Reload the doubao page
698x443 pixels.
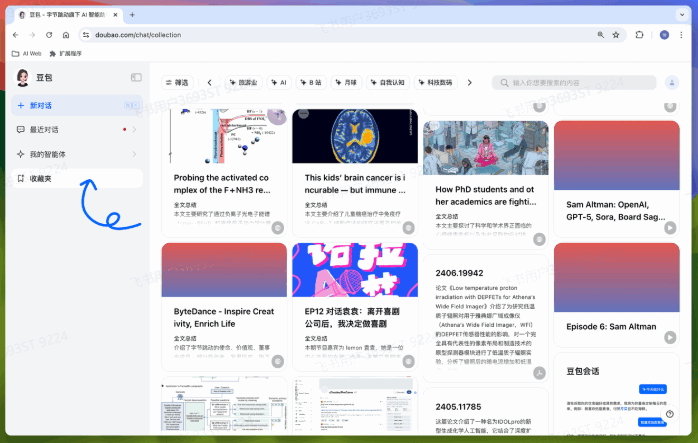[x=49, y=35]
